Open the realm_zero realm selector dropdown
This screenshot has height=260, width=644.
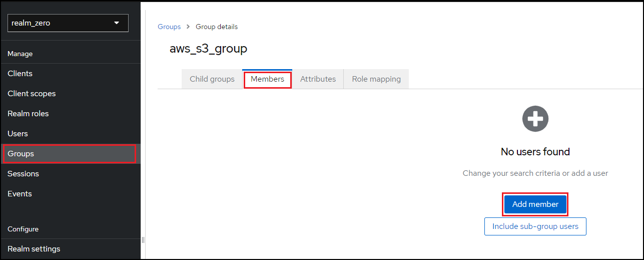68,23
